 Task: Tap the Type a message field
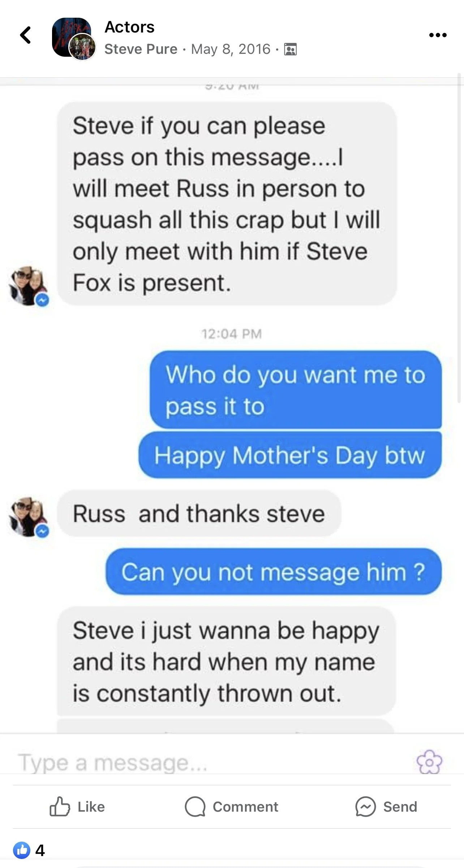coord(213,763)
